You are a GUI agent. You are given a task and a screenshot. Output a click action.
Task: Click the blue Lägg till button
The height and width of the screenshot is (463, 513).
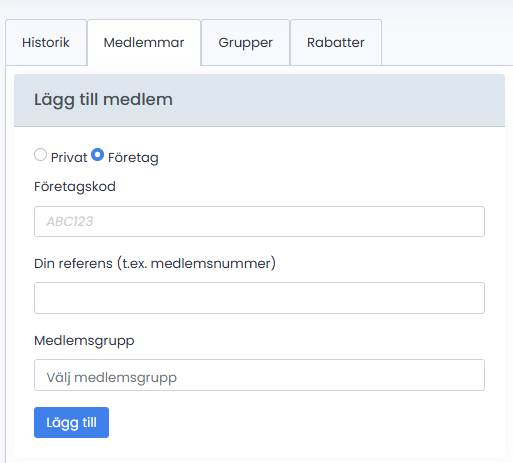(71, 422)
